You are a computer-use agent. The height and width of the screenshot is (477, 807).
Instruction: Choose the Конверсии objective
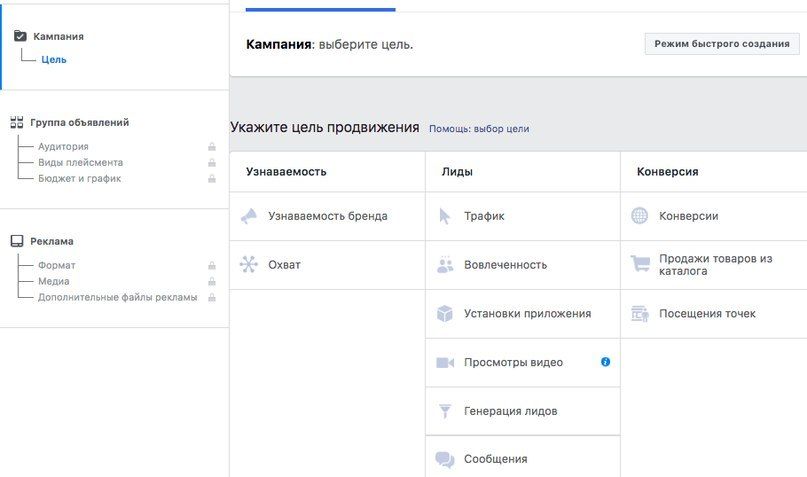click(x=714, y=216)
